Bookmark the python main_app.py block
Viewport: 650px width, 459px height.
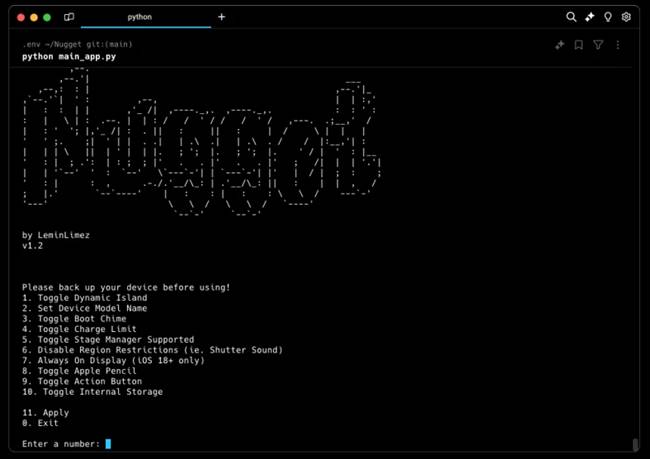pos(579,45)
